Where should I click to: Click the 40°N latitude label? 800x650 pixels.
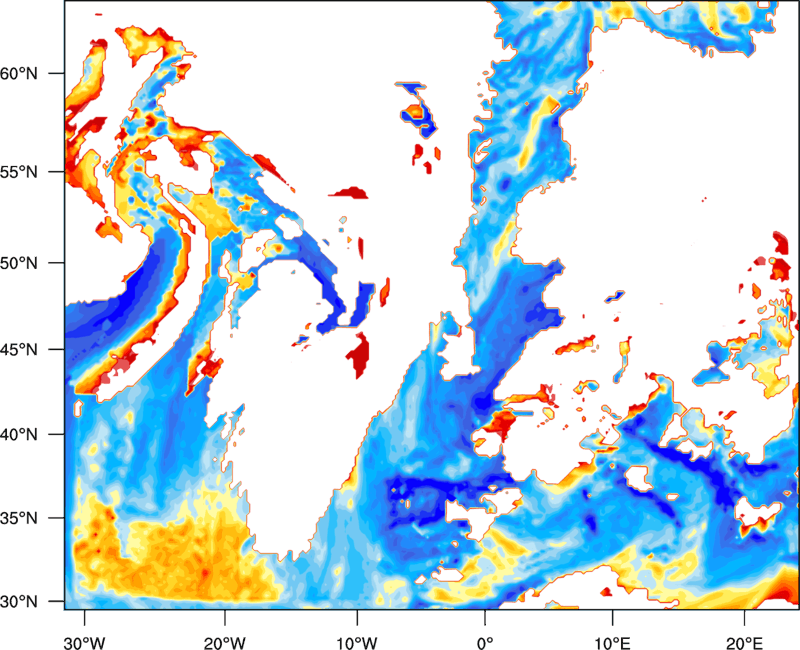point(19,435)
